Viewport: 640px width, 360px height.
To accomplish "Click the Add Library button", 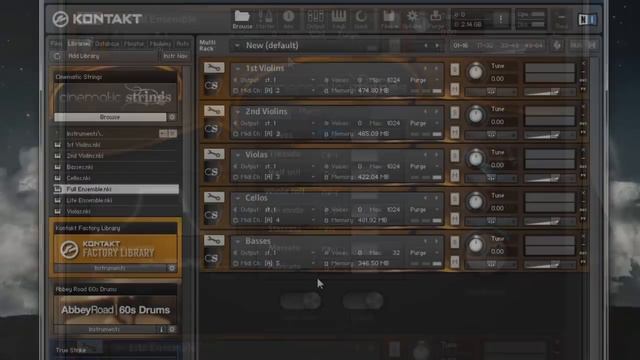I will tap(84, 56).
